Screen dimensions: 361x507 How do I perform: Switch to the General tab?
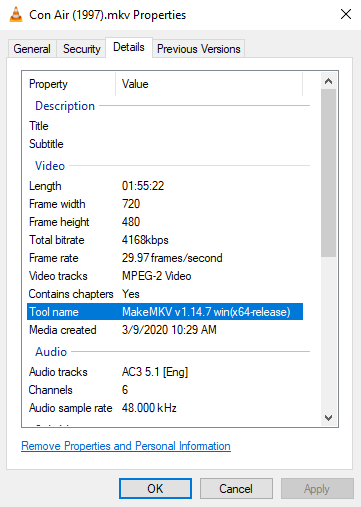[x=32, y=49]
